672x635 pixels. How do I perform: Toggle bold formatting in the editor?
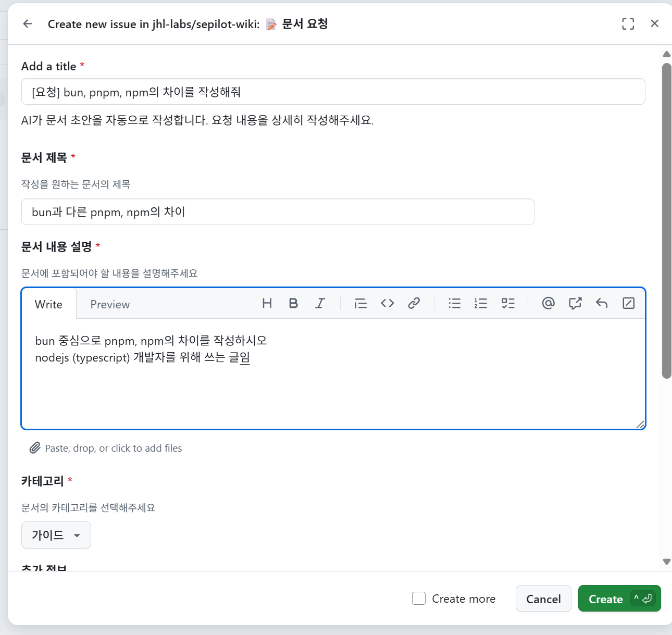(x=293, y=304)
